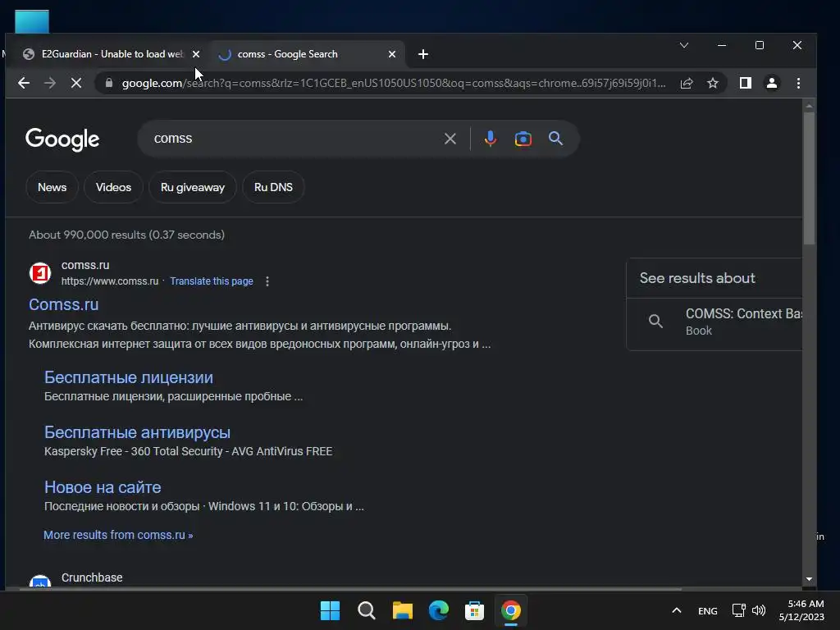Open the Новое на сайте sitelink
The image size is (840, 630).
click(103, 487)
